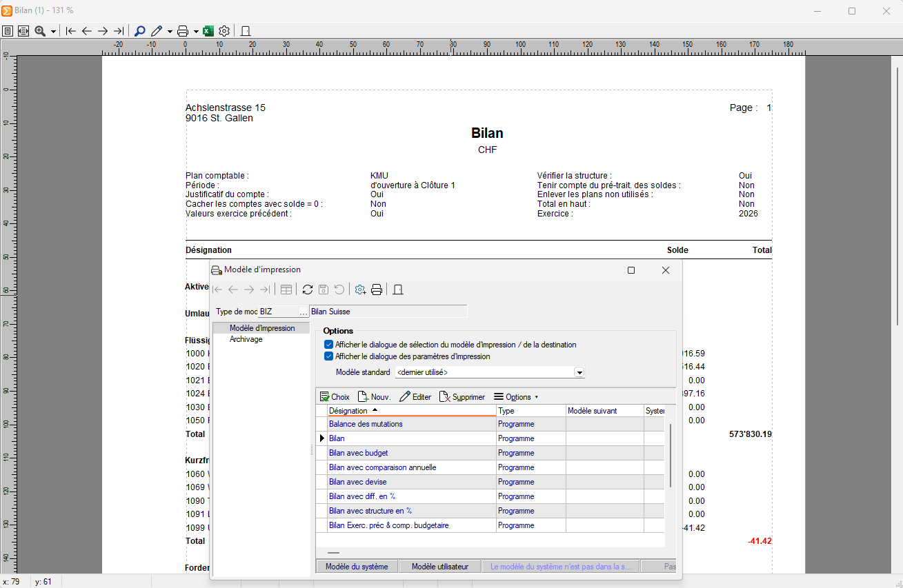The image size is (903, 588).
Task: Click the printer icon in the Modèle d'impression dialog
Action: click(x=377, y=290)
